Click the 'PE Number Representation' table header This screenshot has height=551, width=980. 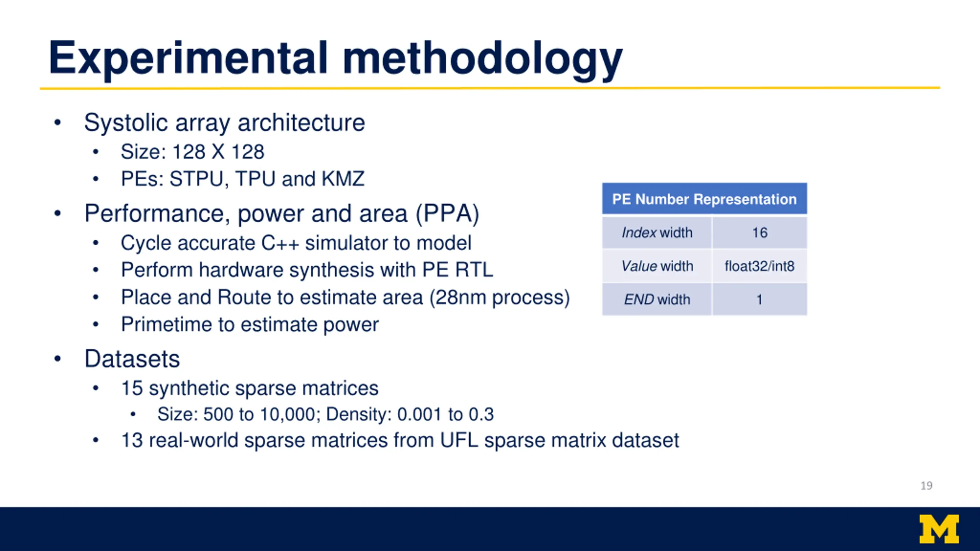[704, 199]
